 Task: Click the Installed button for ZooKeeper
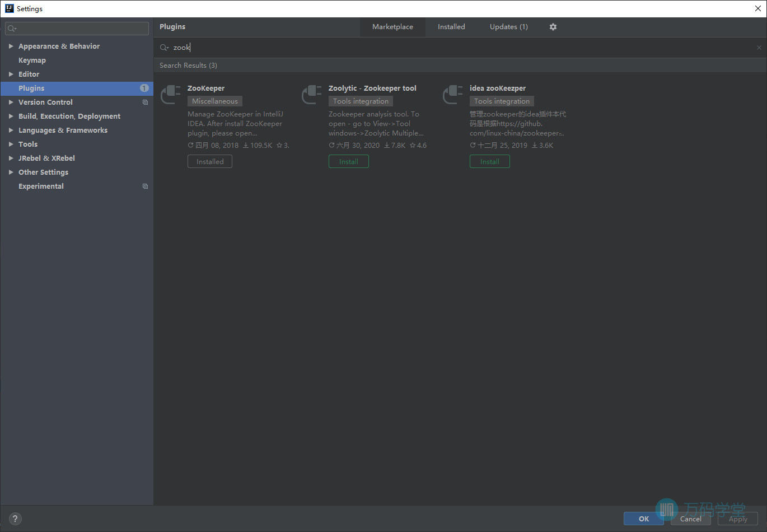(x=210, y=161)
